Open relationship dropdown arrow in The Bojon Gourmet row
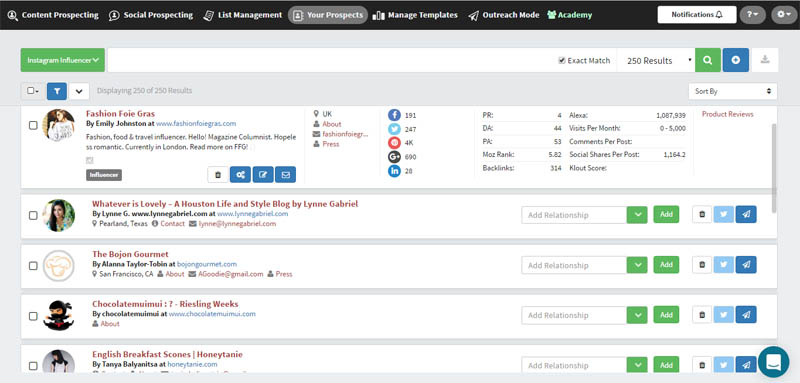Viewport: 800px width, 383px height. pos(637,265)
